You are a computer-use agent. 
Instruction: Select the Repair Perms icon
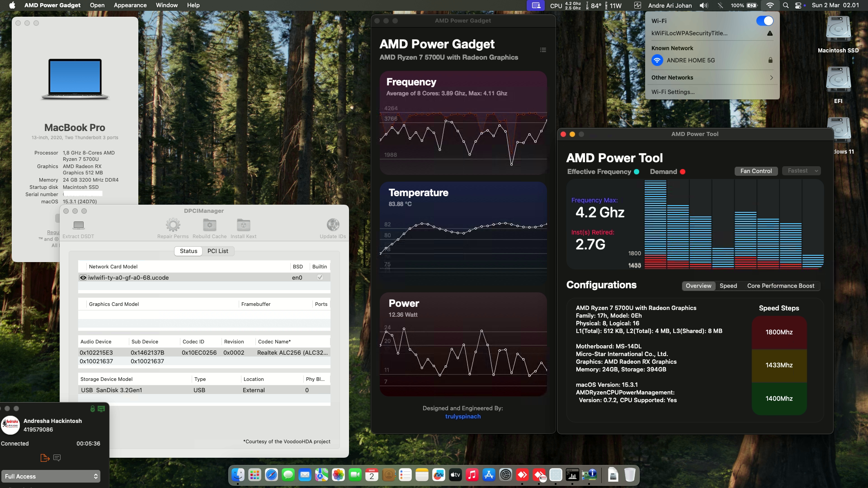[173, 225]
